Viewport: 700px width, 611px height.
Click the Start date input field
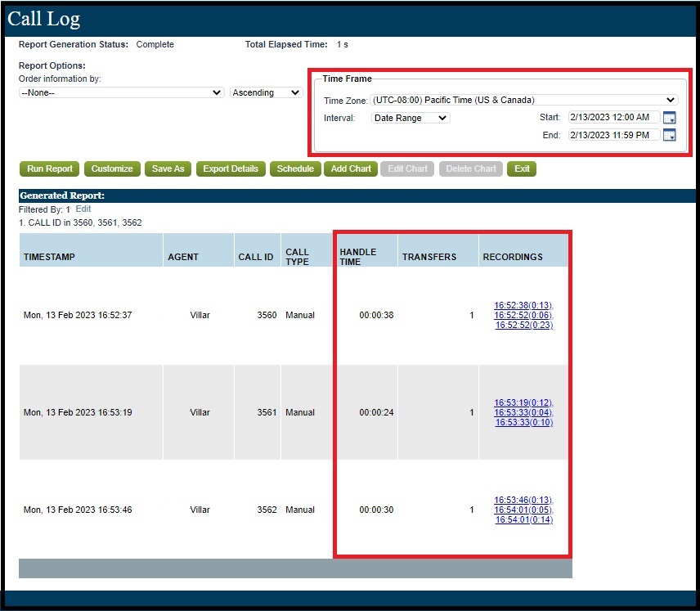tap(614, 117)
